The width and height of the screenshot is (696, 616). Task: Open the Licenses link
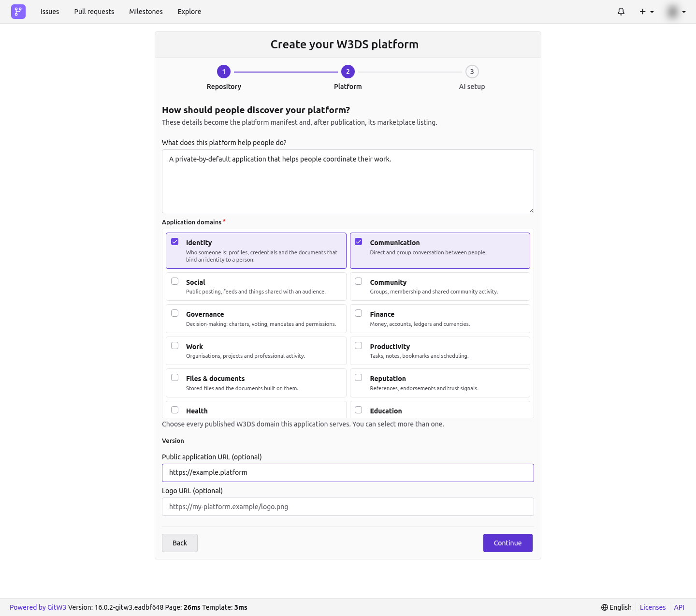click(652, 607)
